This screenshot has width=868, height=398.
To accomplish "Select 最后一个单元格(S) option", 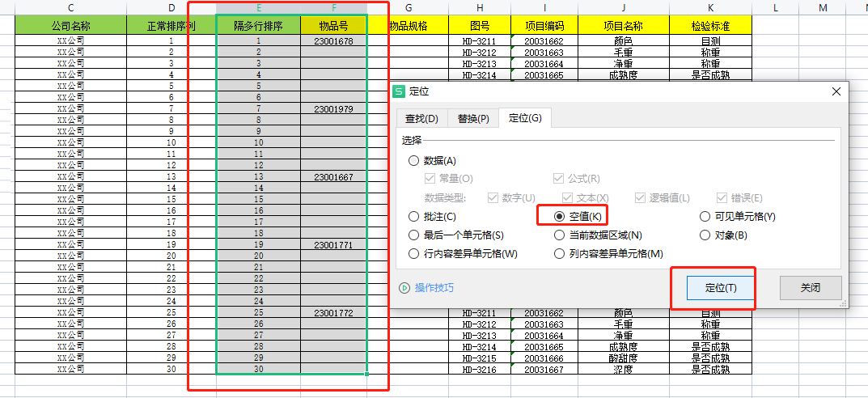I will click(413, 235).
